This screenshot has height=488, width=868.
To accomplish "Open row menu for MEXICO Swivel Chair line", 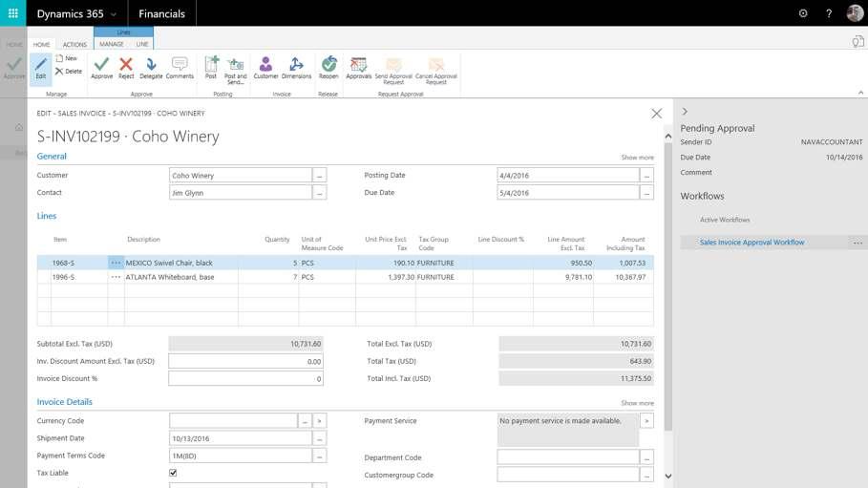I will 116,263.
